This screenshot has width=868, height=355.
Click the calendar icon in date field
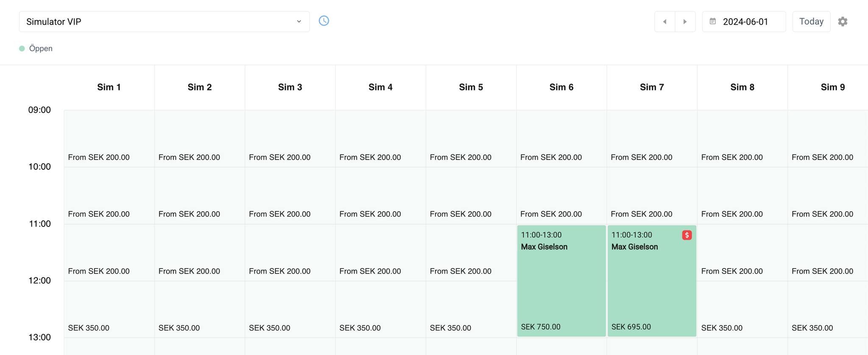coord(713,21)
